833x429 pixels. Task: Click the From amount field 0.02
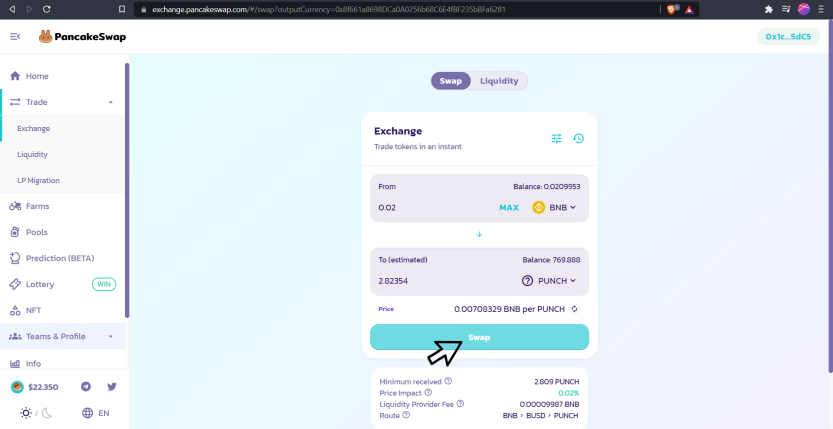pyautogui.click(x=434, y=207)
